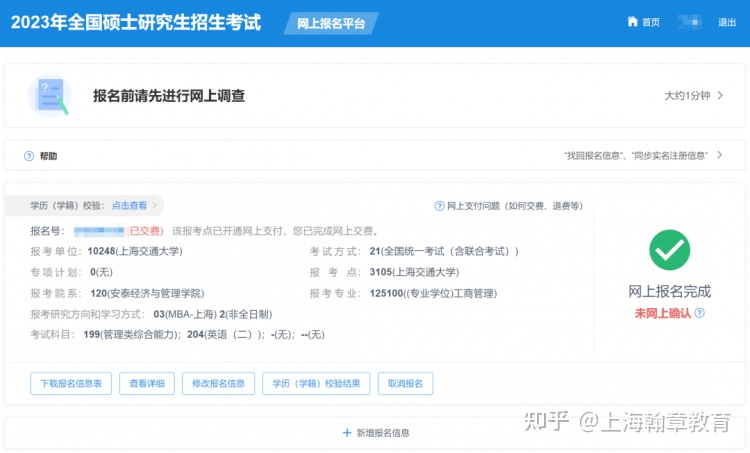Image resolution: width=750 pixels, height=453 pixels.
Task: Click 学历(学籍)校验结果 button
Action: pyautogui.click(x=316, y=384)
